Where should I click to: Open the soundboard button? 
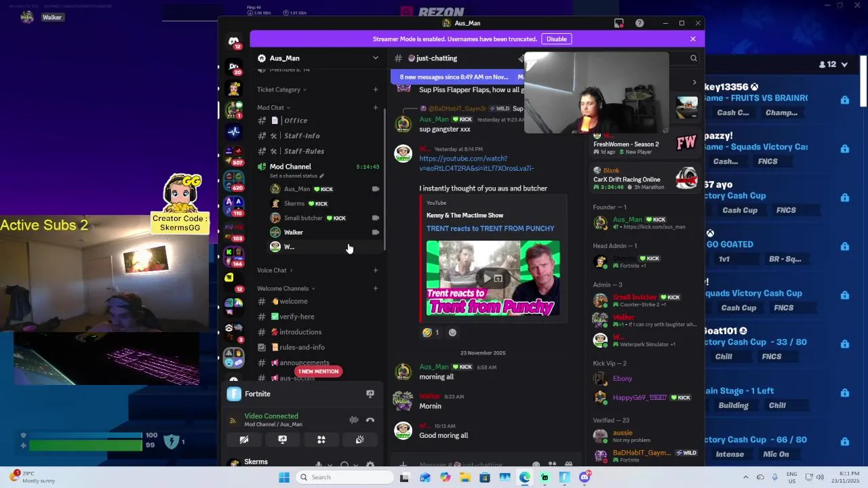point(360,440)
